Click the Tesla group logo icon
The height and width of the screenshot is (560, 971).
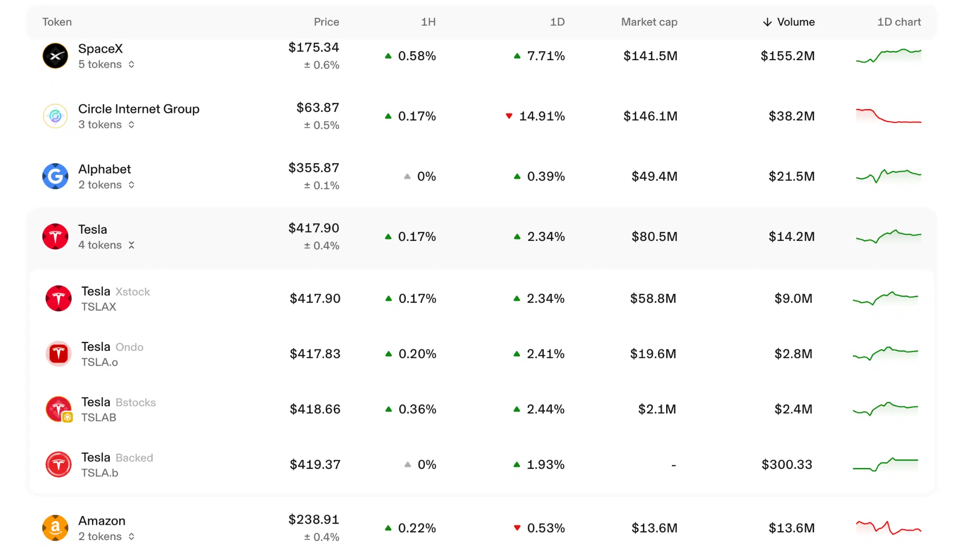pyautogui.click(x=55, y=237)
